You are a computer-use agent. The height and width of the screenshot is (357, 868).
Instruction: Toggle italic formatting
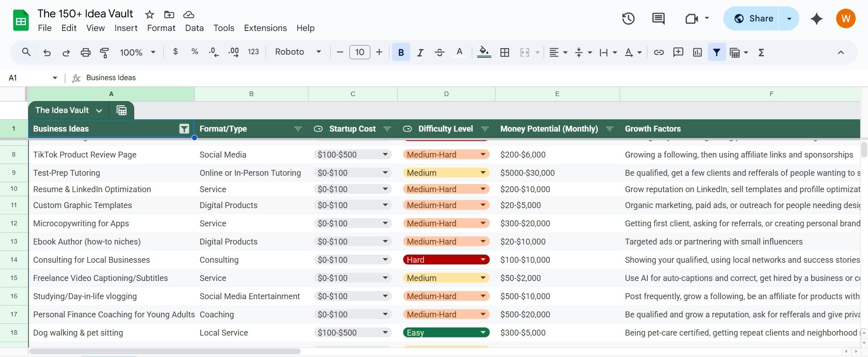420,52
